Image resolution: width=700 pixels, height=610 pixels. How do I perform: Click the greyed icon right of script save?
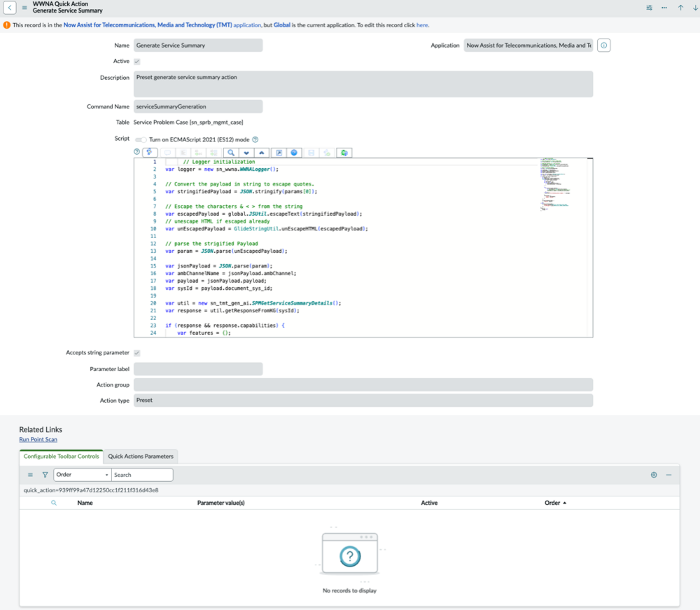point(327,153)
